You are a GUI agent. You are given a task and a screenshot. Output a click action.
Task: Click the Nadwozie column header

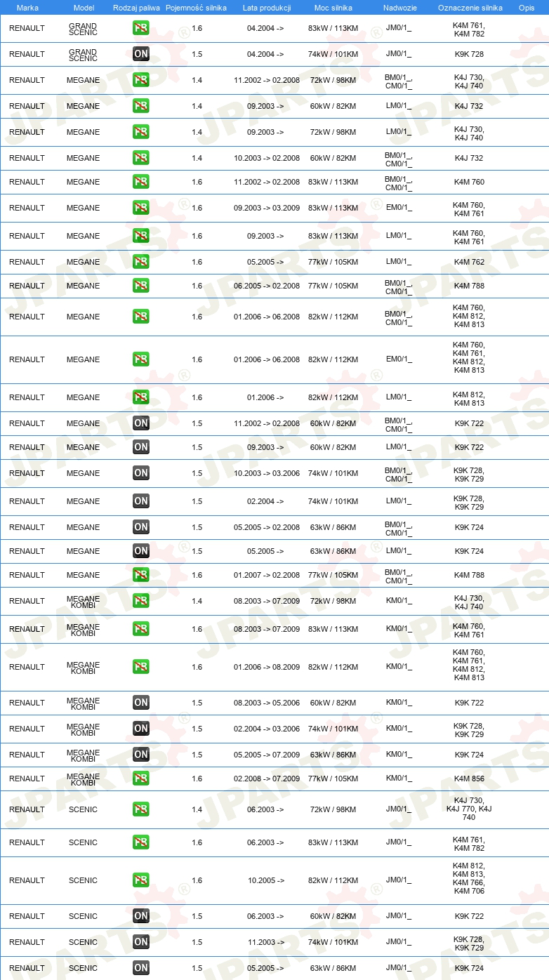point(399,8)
